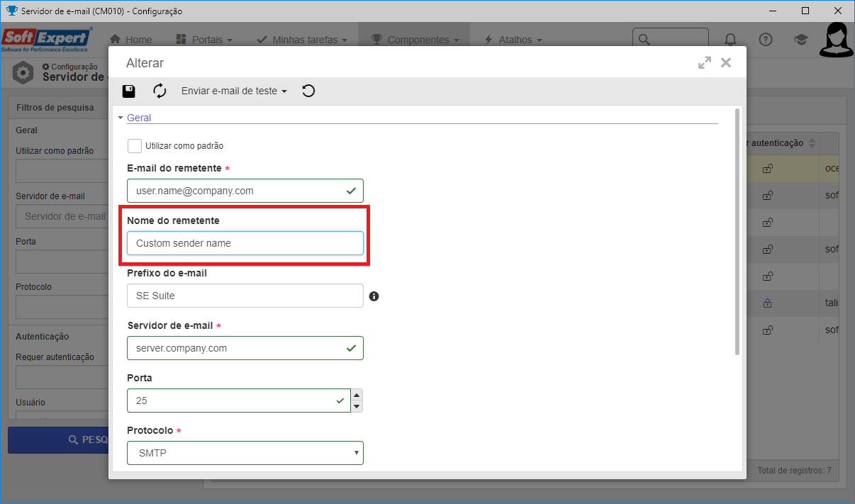The height and width of the screenshot is (504, 855).
Task: Click the Prefixo do e-mail field
Action: coord(245,296)
